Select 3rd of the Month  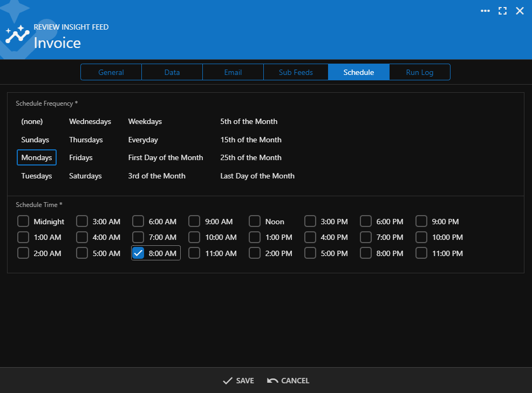click(x=157, y=176)
